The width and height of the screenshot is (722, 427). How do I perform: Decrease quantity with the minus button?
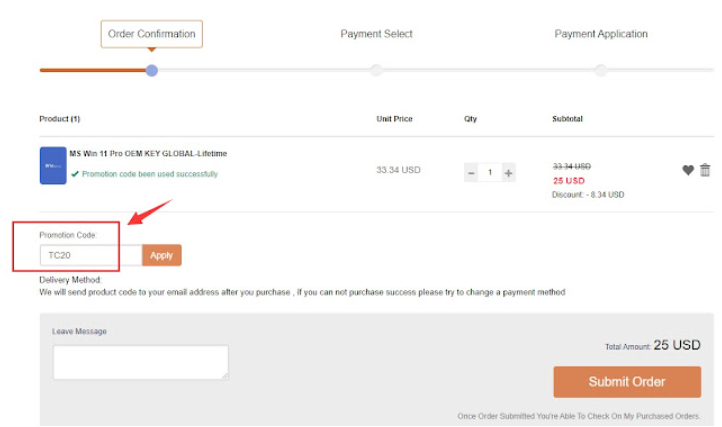coord(471,173)
